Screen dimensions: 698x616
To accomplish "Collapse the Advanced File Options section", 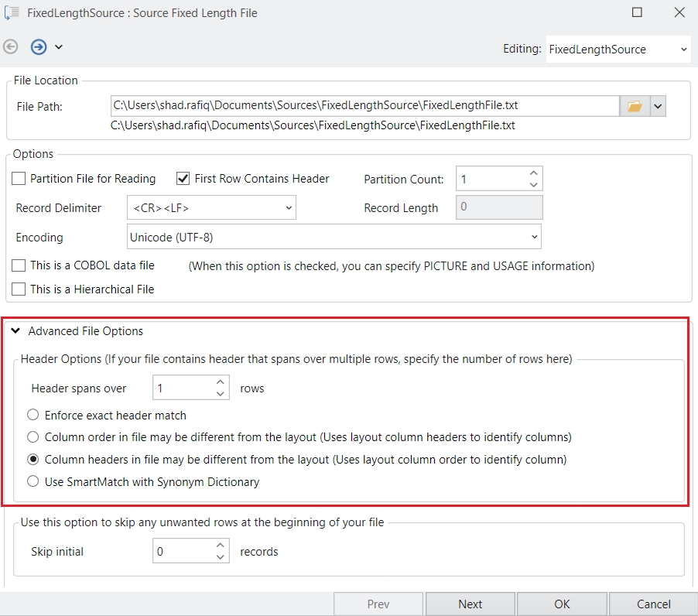I will coord(15,331).
